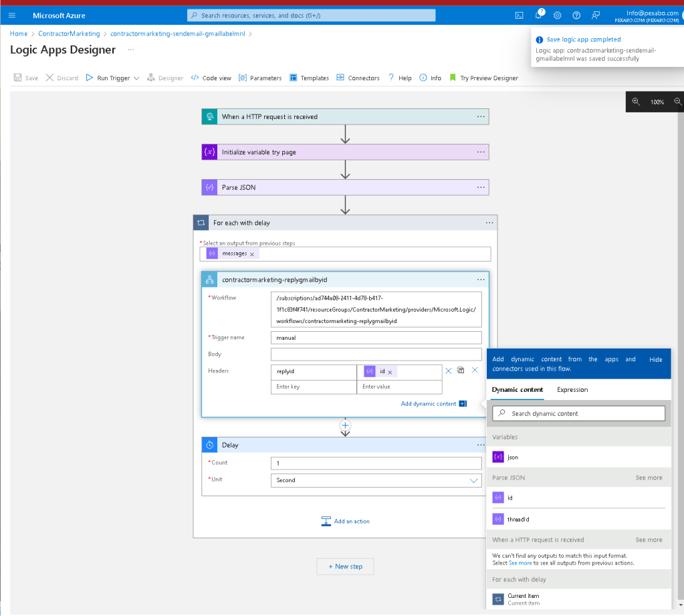Click Save in the designer toolbar
This screenshot has width=684, height=616.
(x=25, y=78)
